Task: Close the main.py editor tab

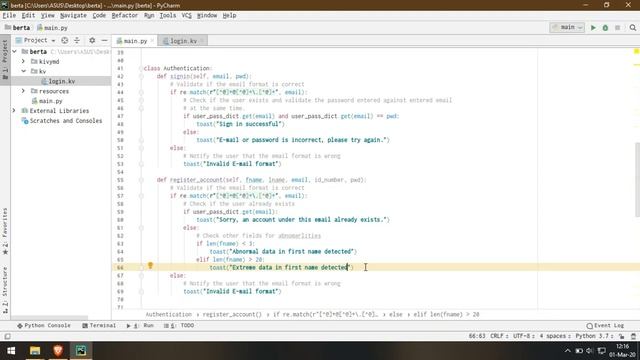Action: (152, 41)
